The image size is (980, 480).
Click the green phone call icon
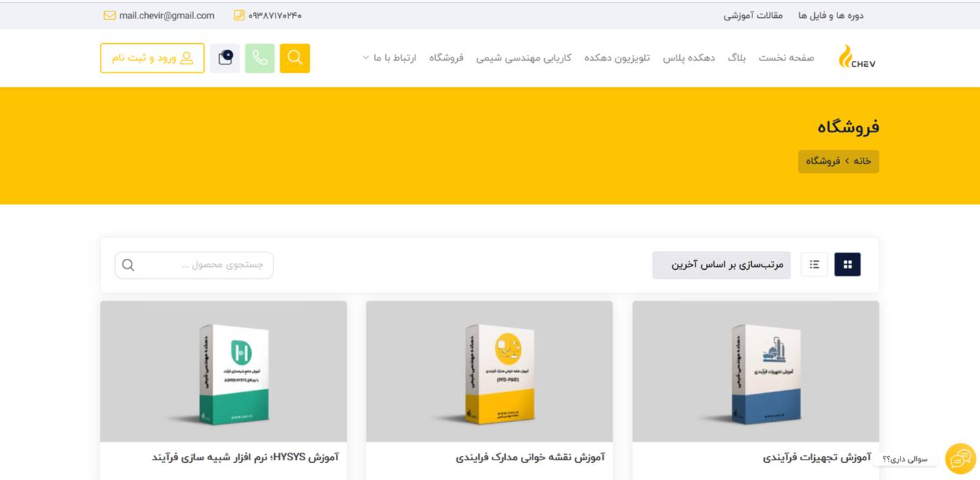pos(260,58)
